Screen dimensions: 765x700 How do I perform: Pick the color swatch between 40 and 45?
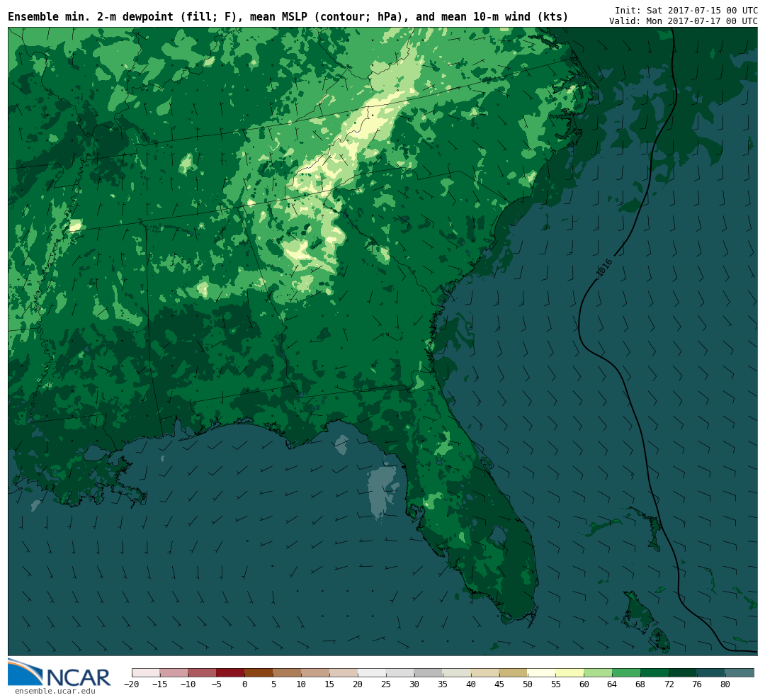(485, 672)
